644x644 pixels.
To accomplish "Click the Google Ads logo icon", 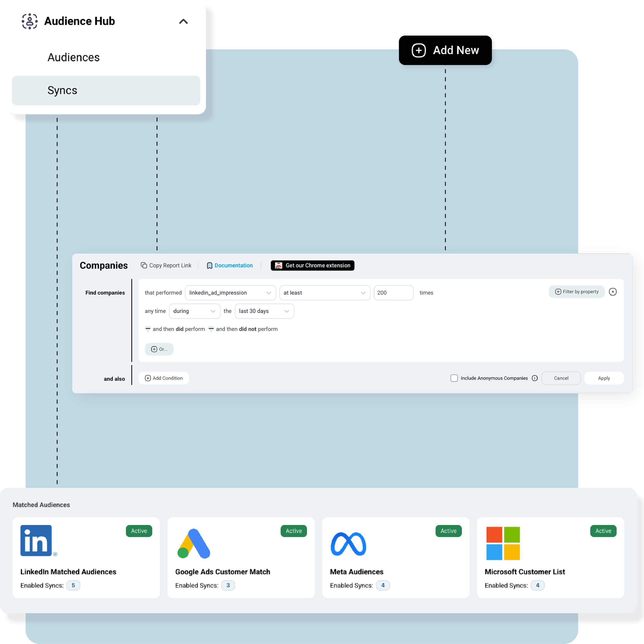I will (194, 543).
